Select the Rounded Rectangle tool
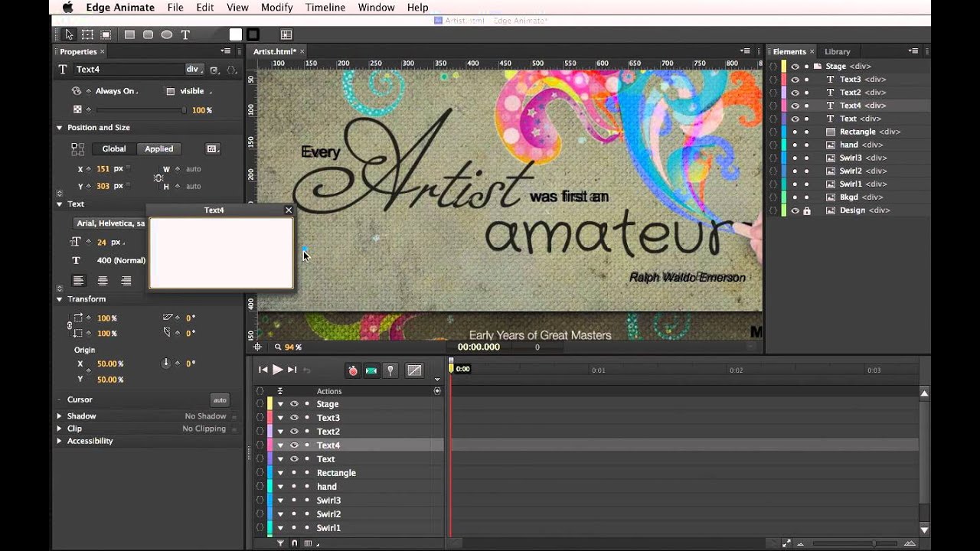 coord(148,34)
